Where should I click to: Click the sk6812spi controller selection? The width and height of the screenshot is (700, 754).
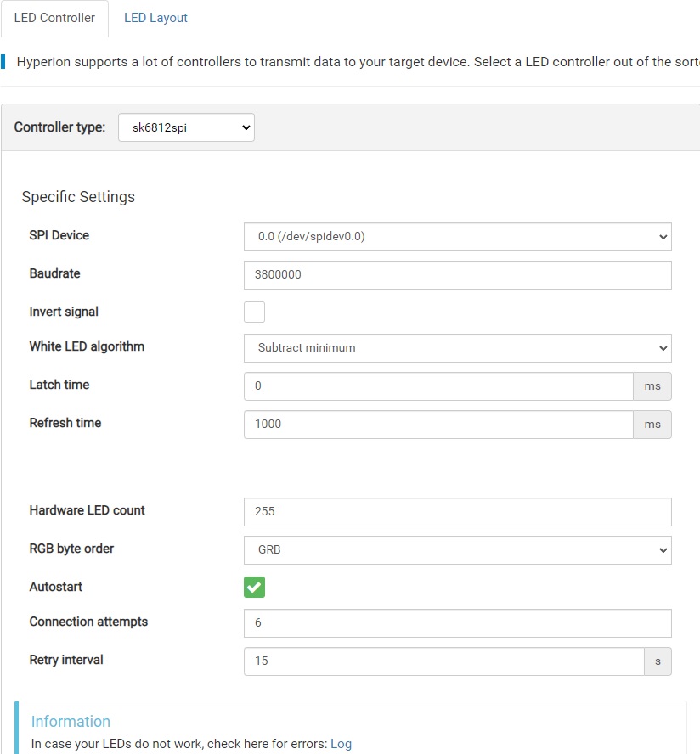pos(186,127)
